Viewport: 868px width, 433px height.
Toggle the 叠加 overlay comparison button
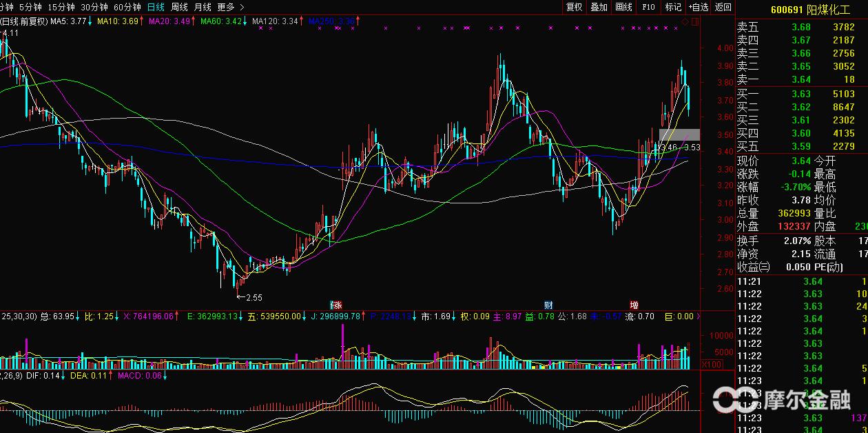pos(599,7)
